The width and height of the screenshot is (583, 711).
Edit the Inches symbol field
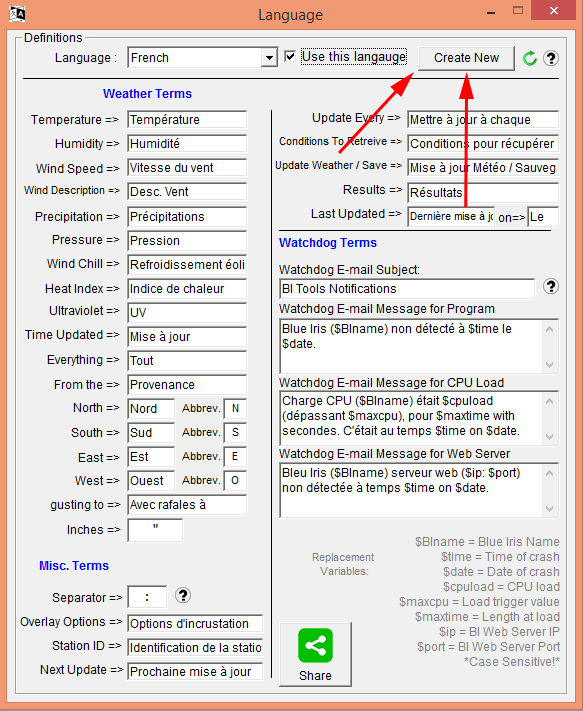155,530
